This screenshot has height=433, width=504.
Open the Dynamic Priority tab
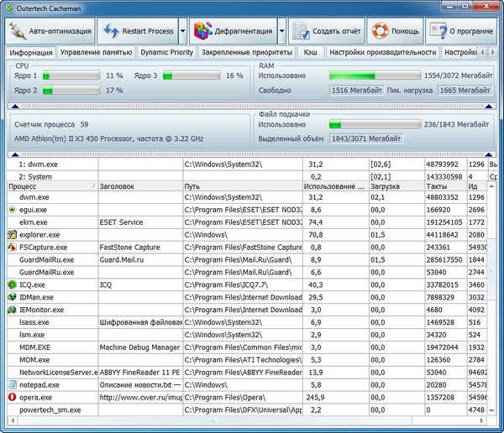click(166, 52)
